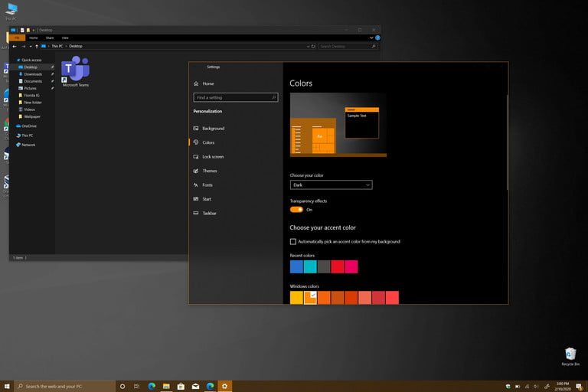This screenshot has width=588, height=392.
Task: Click the Search Desktop box in File Explorer
Action: click(x=348, y=46)
